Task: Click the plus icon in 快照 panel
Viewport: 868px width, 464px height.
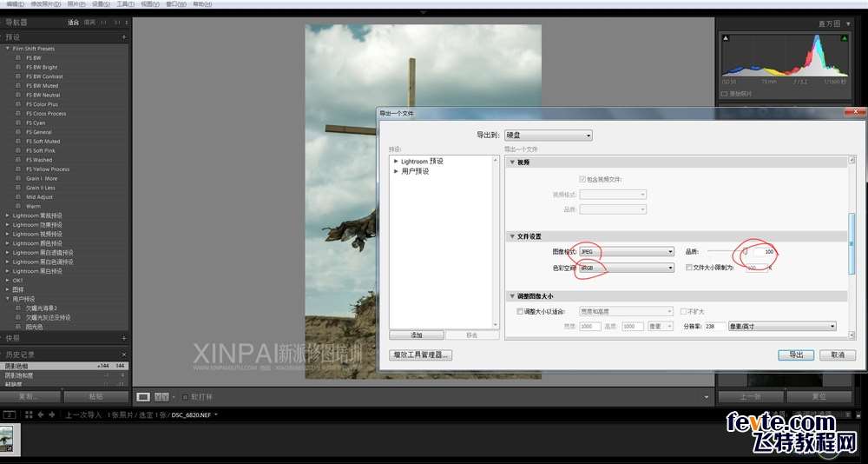Action: tap(124, 338)
